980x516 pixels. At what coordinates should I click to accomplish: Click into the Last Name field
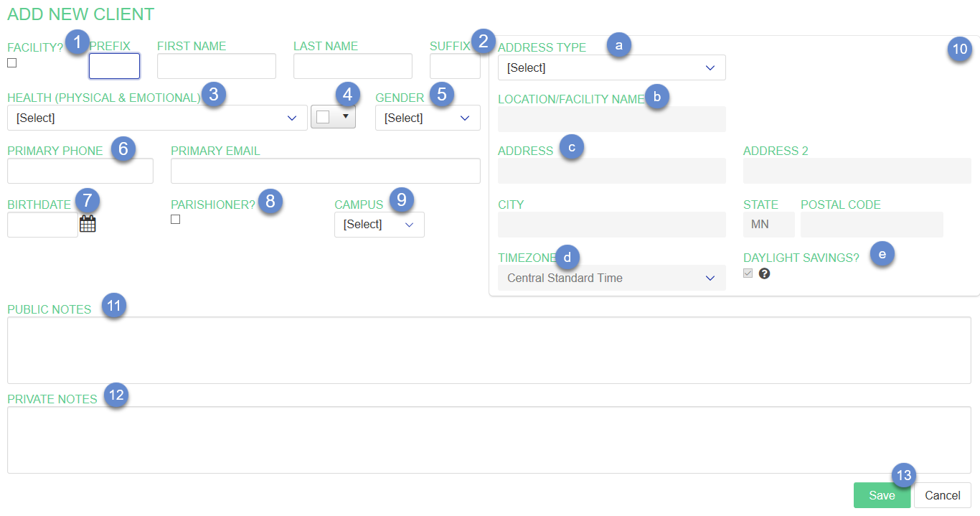click(352, 66)
